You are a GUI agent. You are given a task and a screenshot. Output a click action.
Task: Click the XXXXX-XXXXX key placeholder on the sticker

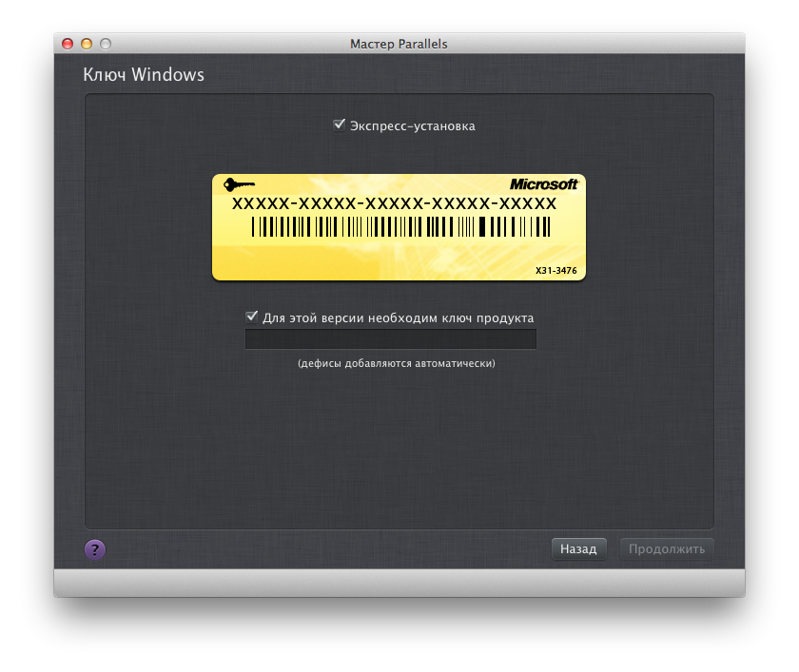pyautogui.click(x=395, y=203)
